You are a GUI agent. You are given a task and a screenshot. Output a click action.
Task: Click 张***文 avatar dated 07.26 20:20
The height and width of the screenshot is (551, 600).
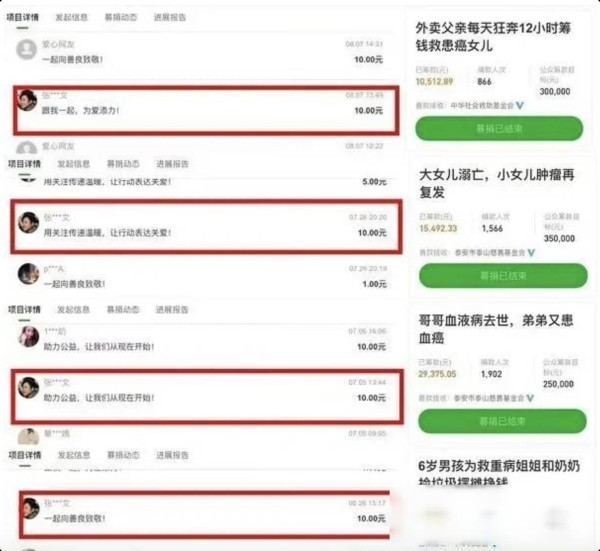pos(29,222)
